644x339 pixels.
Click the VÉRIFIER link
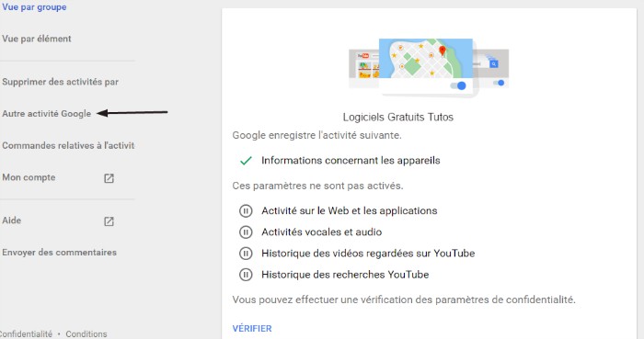tap(252, 328)
